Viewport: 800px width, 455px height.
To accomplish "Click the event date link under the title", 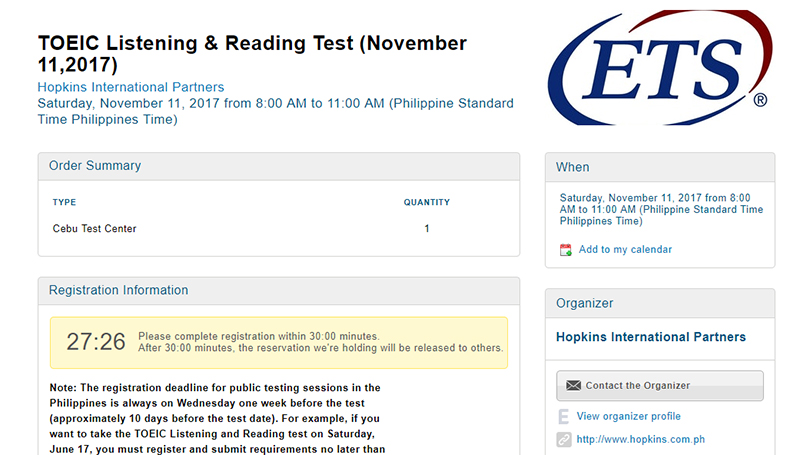I will pyautogui.click(x=276, y=111).
